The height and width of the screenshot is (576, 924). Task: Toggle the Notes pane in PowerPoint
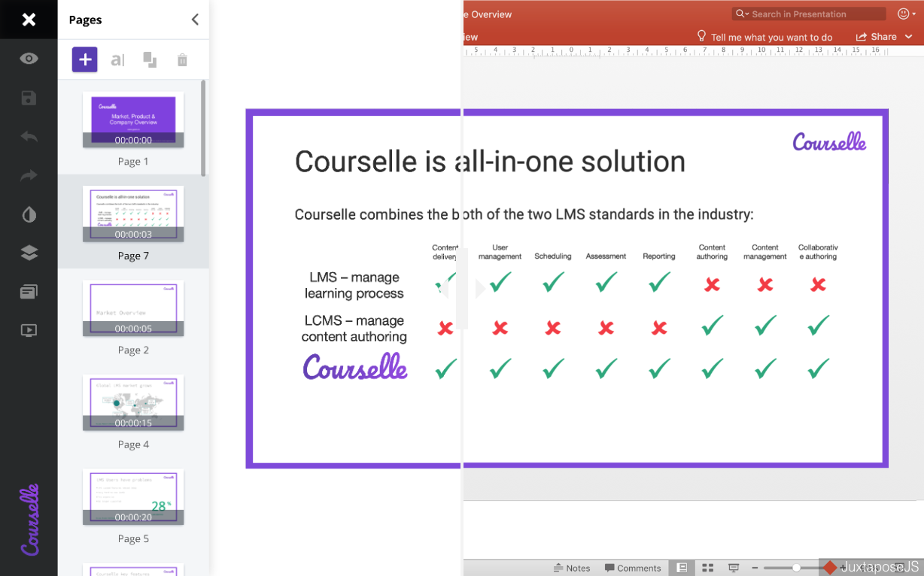click(x=572, y=568)
